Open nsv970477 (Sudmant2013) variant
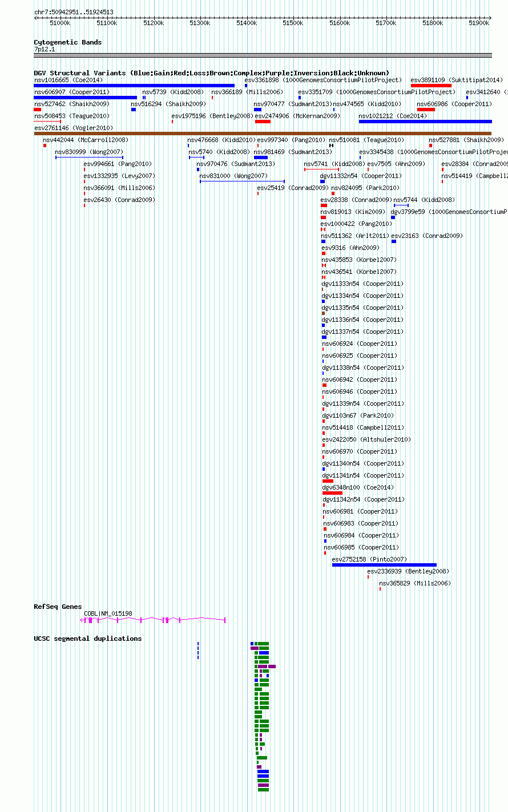Viewport: 508px width, 812px height. coord(293,104)
